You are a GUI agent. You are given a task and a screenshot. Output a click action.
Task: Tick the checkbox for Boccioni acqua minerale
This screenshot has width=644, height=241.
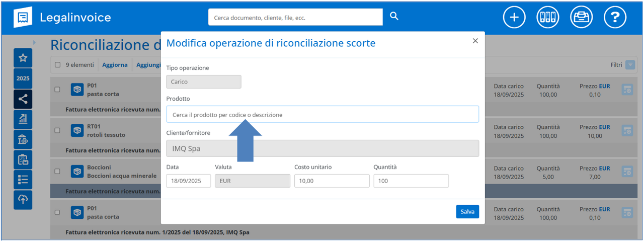[57, 172]
